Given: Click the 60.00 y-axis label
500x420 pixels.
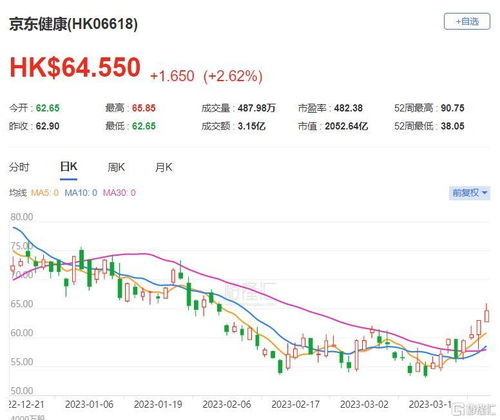Looking at the screenshot, I should 22,333.
